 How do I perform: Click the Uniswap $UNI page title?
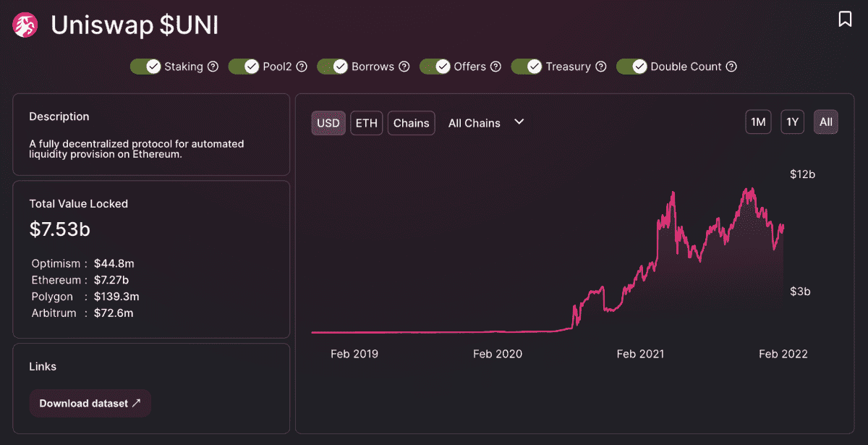(135, 25)
